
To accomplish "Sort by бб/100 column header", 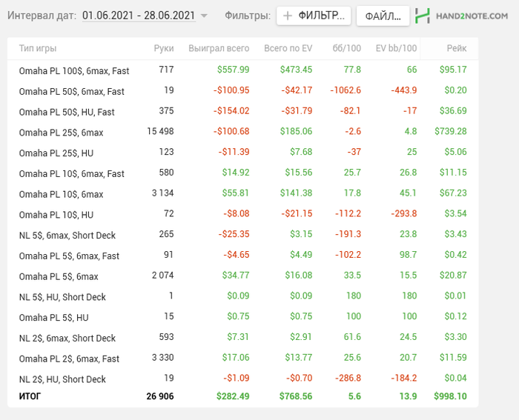I will [346, 48].
